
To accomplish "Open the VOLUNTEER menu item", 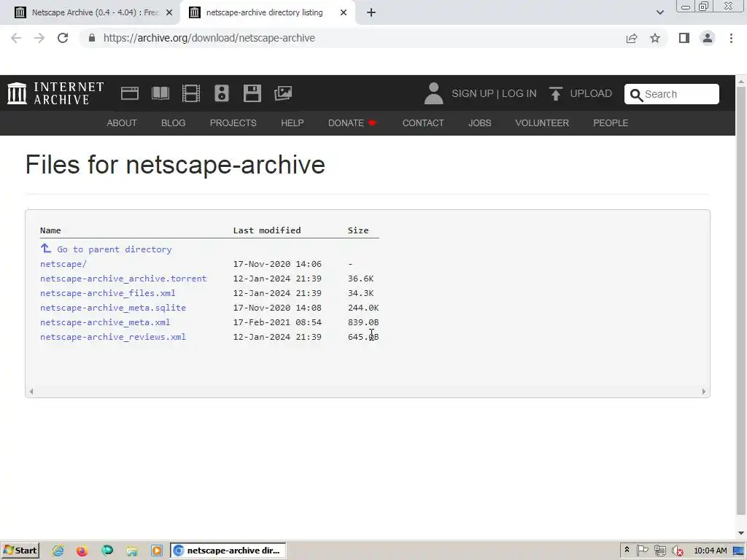I will (542, 122).
